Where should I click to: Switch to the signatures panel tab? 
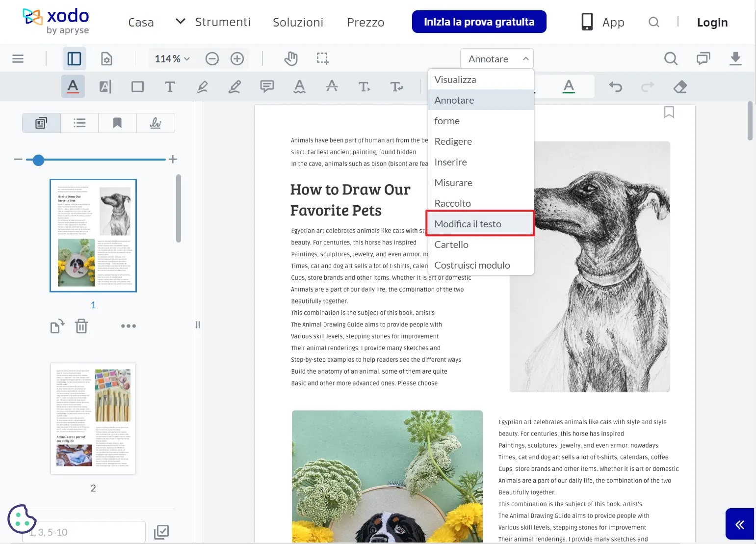pyautogui.click(x=156, y=123)
